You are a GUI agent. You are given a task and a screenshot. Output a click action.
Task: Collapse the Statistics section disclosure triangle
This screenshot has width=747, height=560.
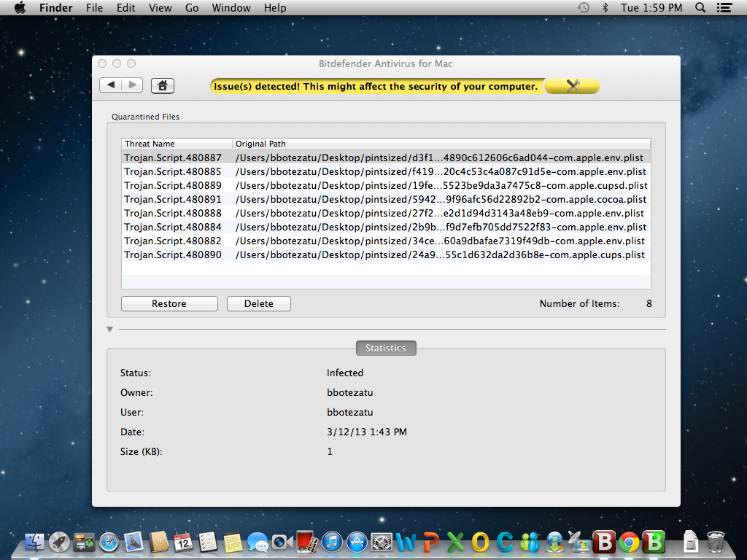pyautogui.click(x=109, y=329)
